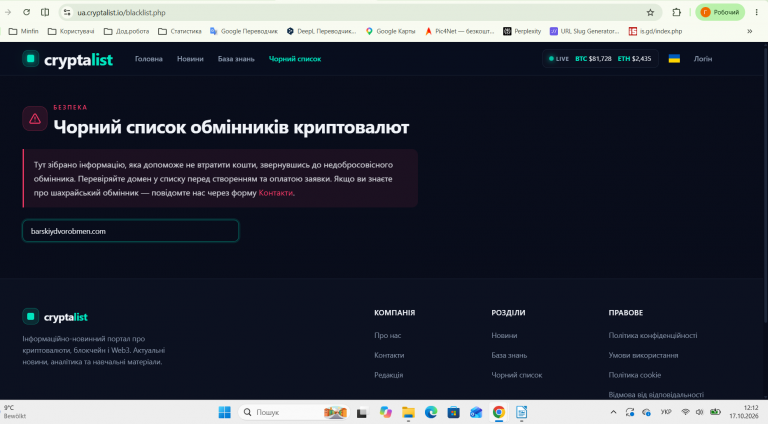This screenshot has width=768, height=424.
Task: Open the Ukrainian flag language selector
Action: click(674, 59)
